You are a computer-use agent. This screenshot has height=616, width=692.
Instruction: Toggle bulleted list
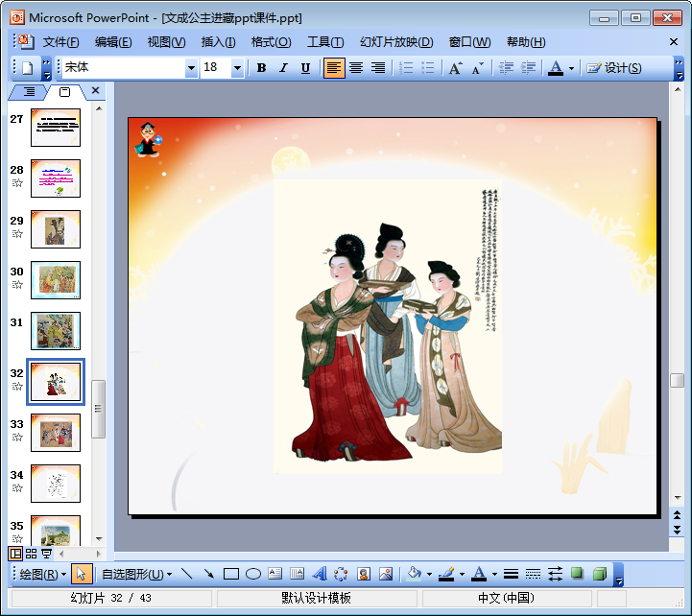[428, 67]
